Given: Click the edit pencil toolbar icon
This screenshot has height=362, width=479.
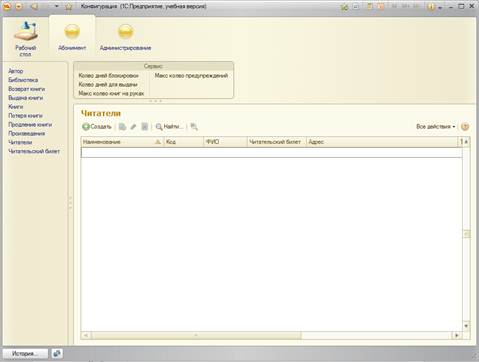Looking at the screenshot, I should tap(133, 127).
